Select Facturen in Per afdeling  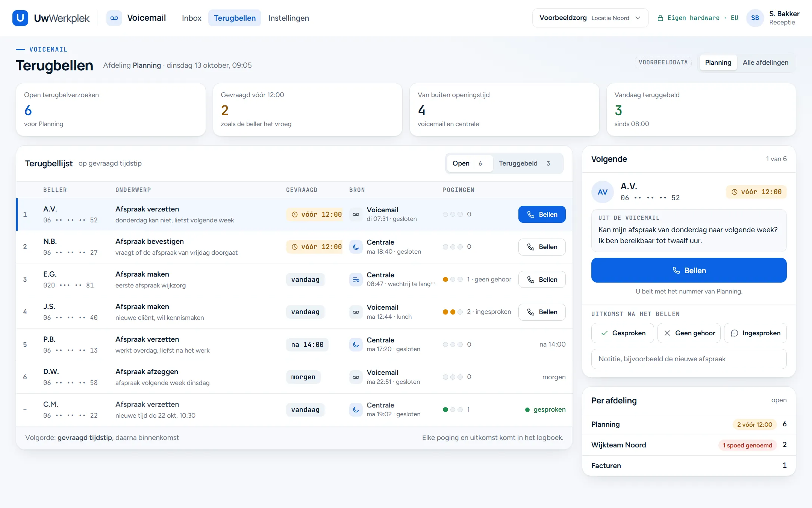click(x=689, y=465)
